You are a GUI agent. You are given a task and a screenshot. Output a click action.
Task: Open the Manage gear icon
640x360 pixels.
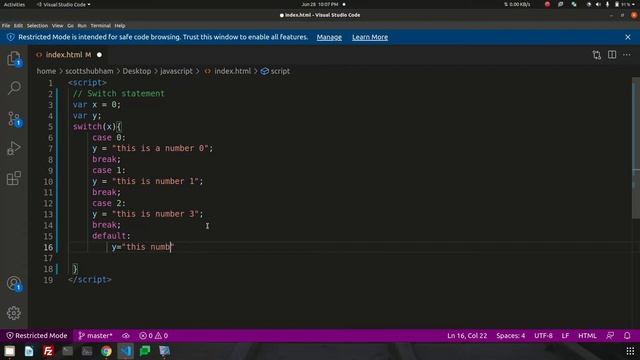(14, 313)
